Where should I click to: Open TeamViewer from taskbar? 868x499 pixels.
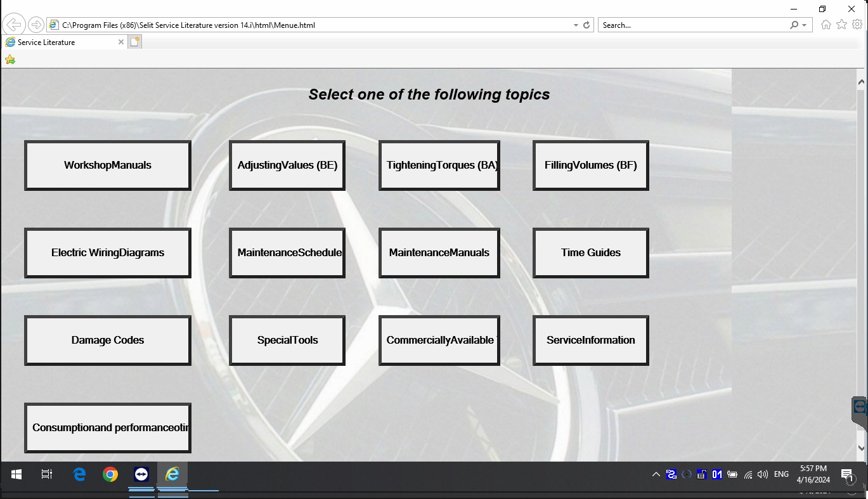[x=141, y=474]
